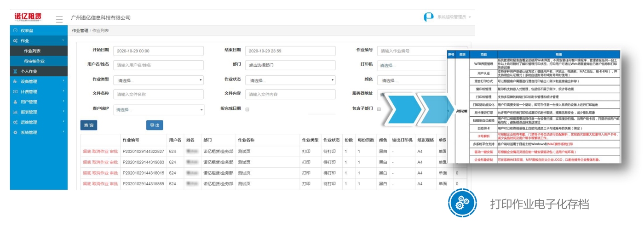Image resolution: width=644 pixels, height=227 pixels.
Task: Select 作业列表 in the sidebar submenu
Action: click(x=32, y=51)
